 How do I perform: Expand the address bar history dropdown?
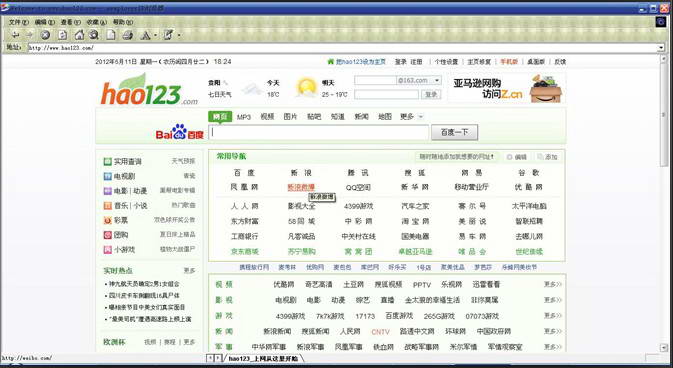[x=661, y=48]
